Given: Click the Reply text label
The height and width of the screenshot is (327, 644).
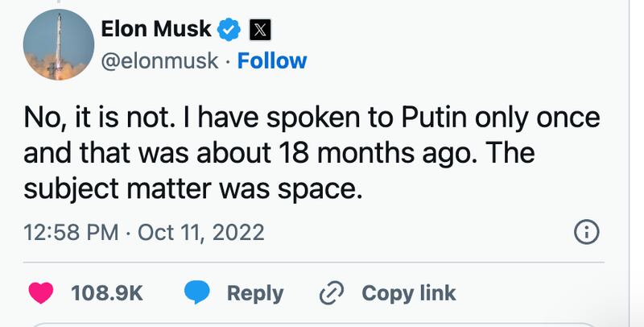Looking at the screenshot, I should coord(254,292).
